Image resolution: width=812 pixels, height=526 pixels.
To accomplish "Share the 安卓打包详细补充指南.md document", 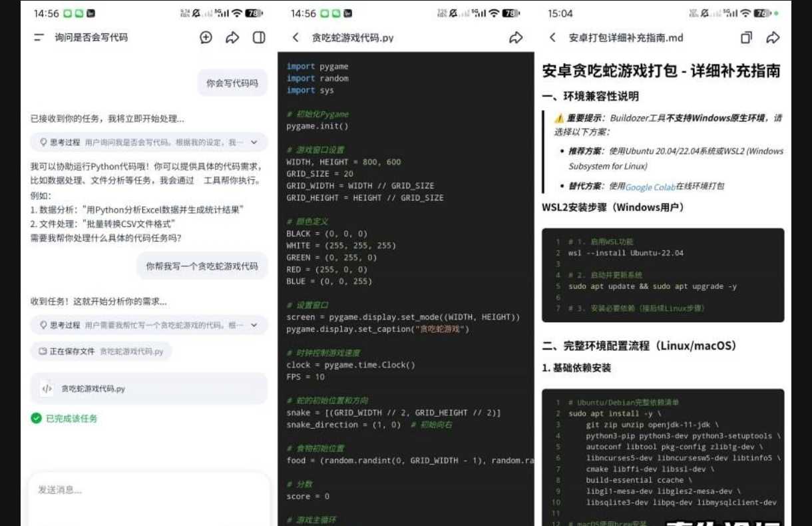I will (x=773, y=38).
